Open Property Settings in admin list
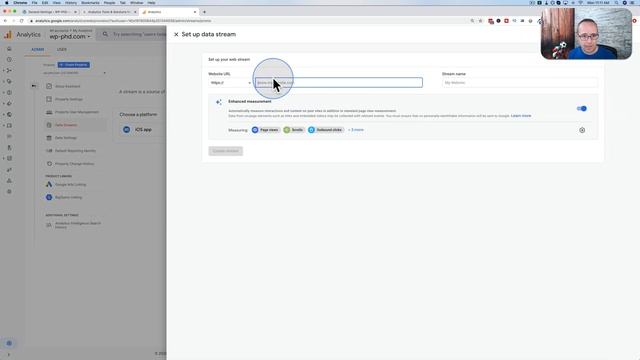 click(69, 99)
